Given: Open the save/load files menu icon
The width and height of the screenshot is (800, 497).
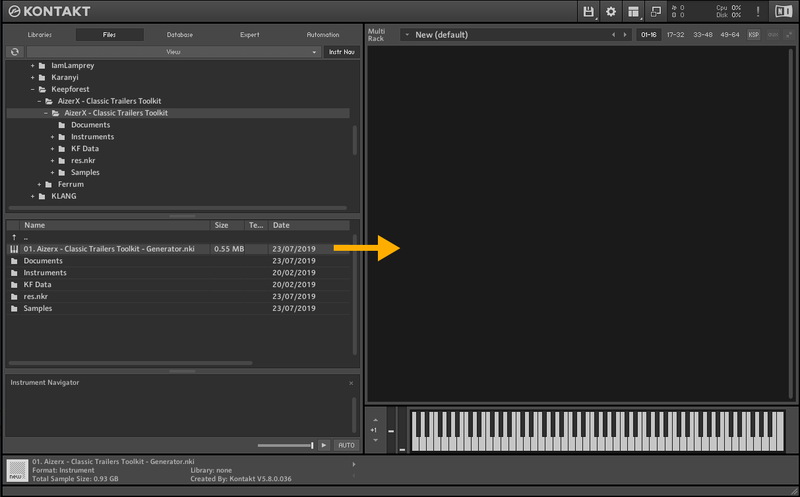Looking at the screenshot, I should point(589,12).
